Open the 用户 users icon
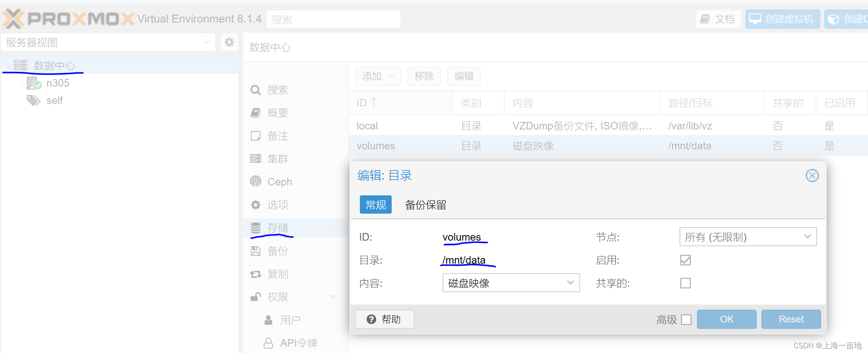This screenshot has width=868, height=353. 268,320
